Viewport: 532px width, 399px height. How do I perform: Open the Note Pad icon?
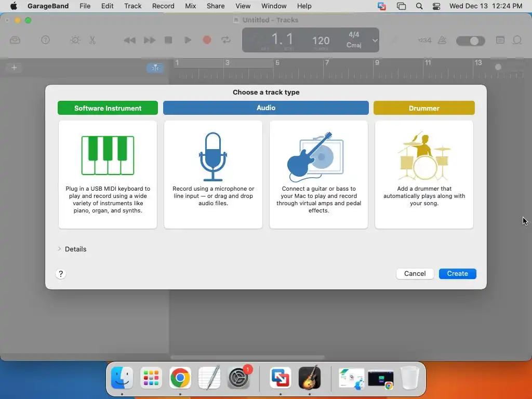500,40
